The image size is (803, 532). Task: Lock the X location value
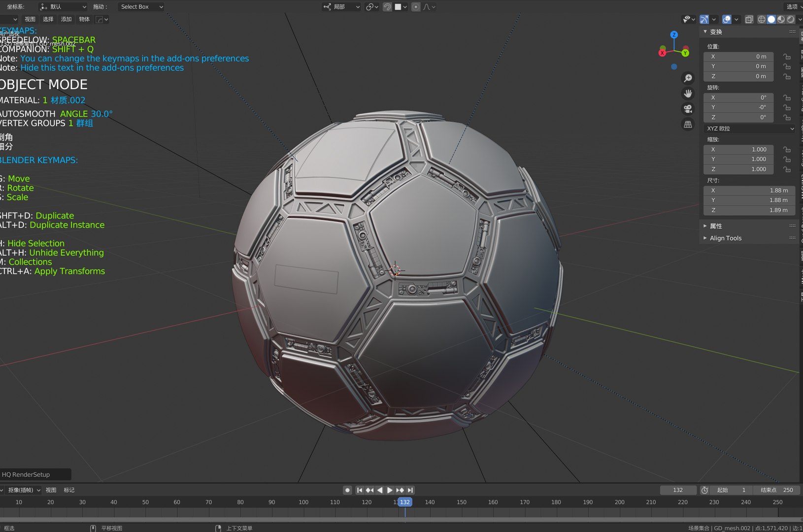point(787,57)
